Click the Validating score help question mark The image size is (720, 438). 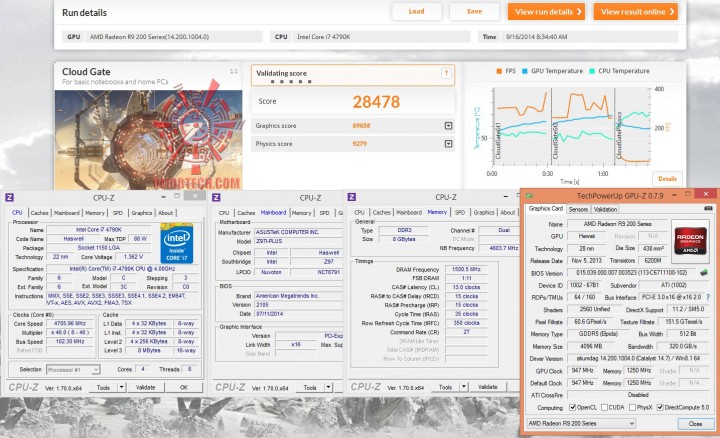(446, 73)
